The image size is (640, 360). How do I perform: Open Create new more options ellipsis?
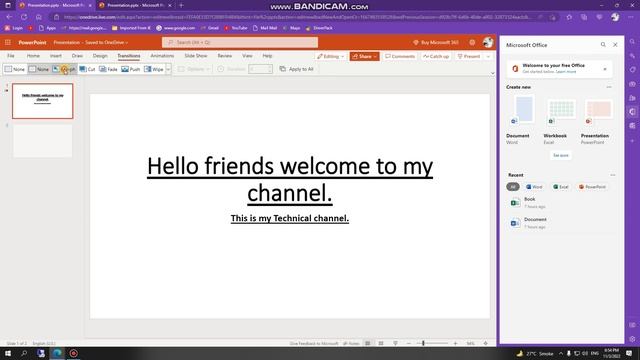tap(609, 87)
